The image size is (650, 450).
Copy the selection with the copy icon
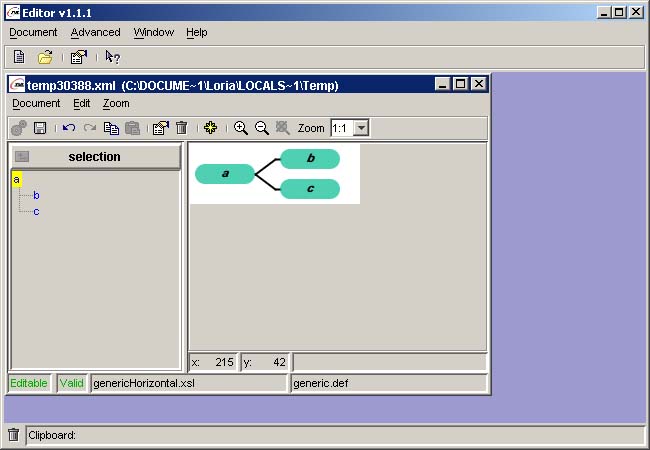coord(111,128)
